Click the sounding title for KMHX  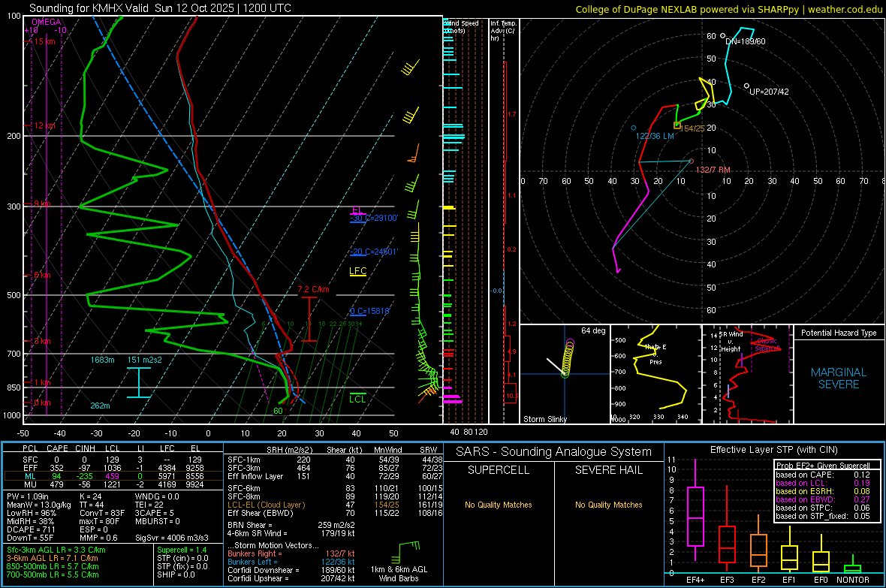160,8
